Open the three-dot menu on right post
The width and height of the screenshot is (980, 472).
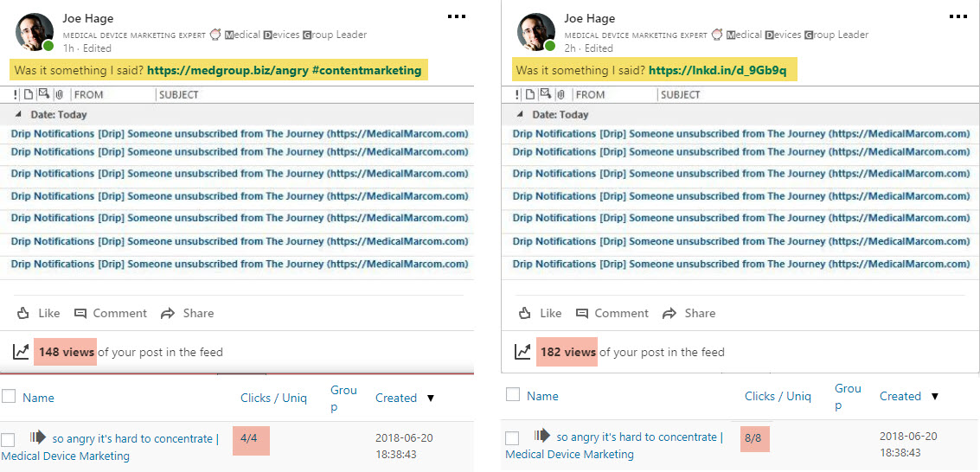click(x=958, y=17)
